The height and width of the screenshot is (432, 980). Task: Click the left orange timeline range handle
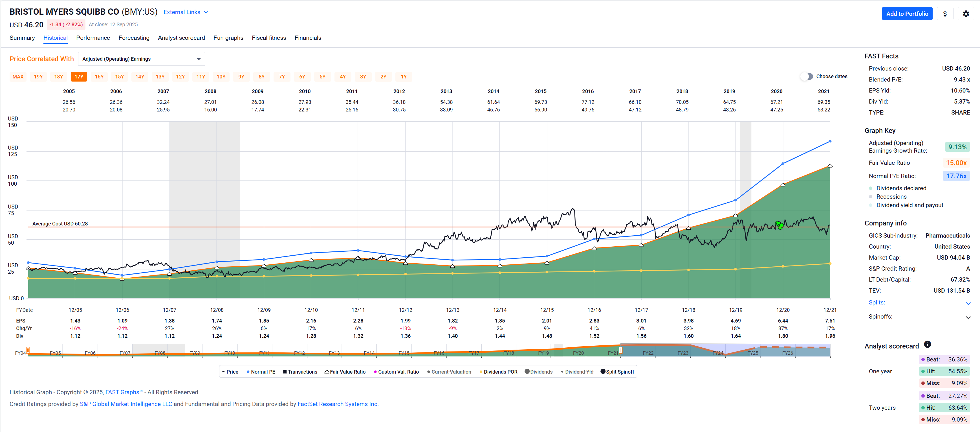(28, 350)
